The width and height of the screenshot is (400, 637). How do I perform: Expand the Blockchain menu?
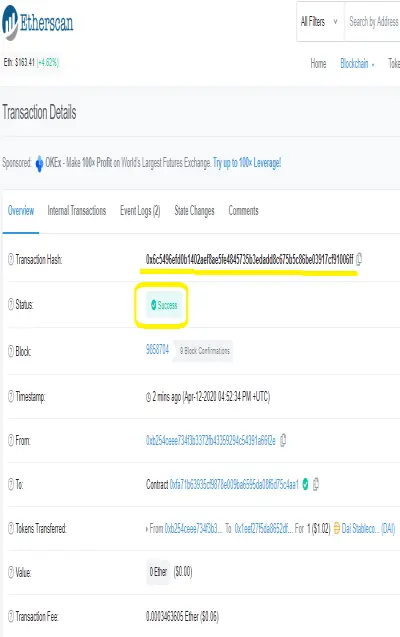point(357,63)
